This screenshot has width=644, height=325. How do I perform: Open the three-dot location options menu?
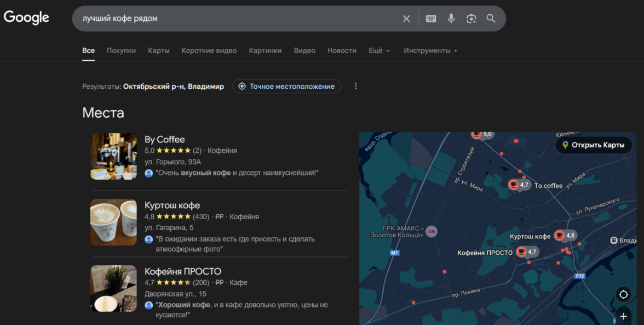pos(356,87)
